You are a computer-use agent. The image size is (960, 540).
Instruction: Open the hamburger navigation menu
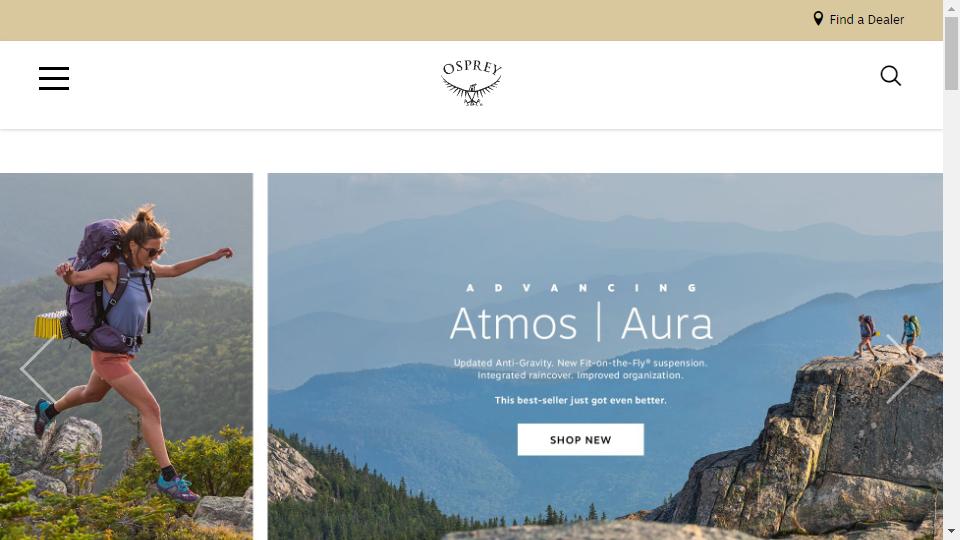(x=54, y=78)
